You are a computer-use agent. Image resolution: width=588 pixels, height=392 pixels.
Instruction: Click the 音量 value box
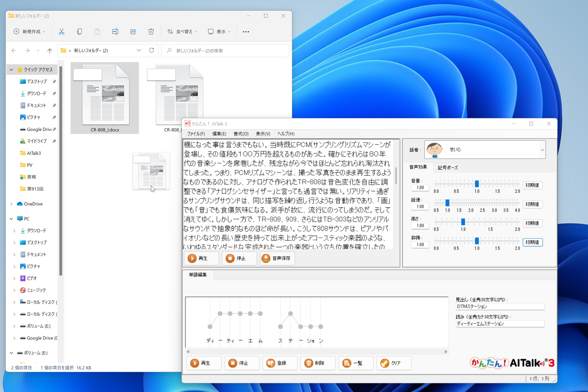point(420,188)
